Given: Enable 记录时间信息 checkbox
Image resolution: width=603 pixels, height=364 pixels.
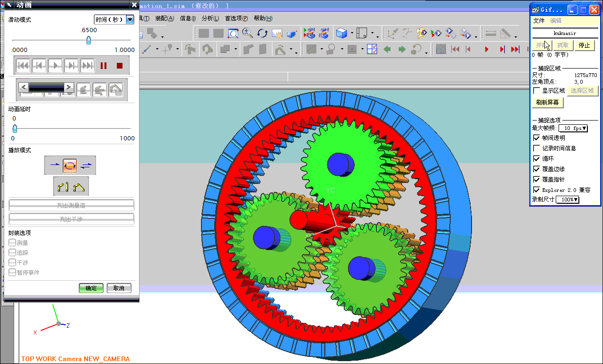Looking at the screenshot, I should [537, 148].
